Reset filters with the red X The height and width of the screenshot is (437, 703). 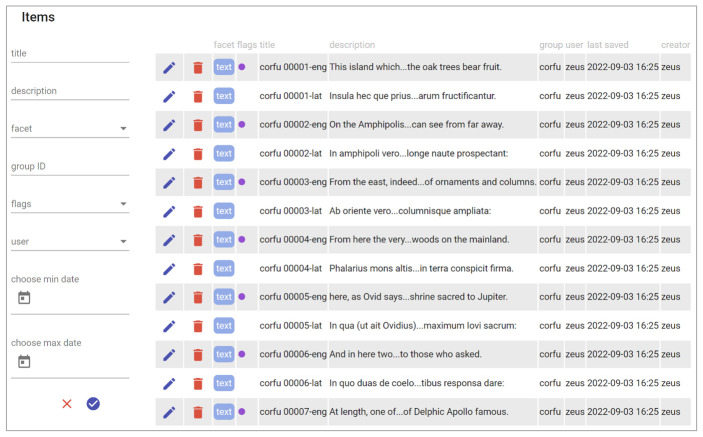67,404
